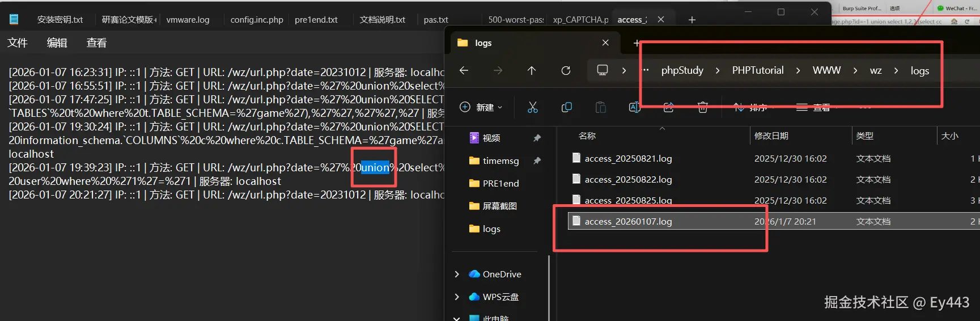This screenshot has height=321, width=980.
Task: Switch to the pas.txt tab
Action: coord(436,19)
